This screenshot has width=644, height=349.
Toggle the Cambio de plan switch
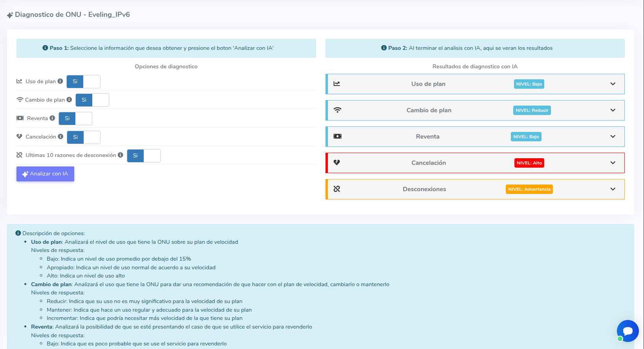coord(92,100)
